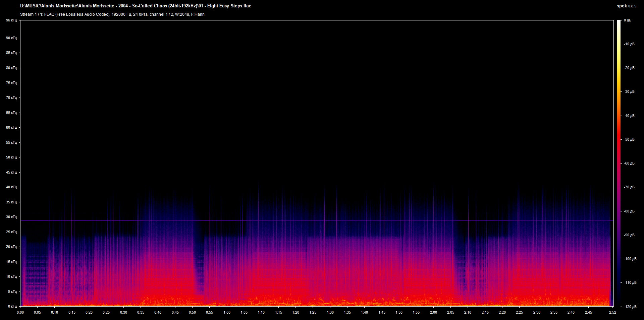Click the 0 дБ scale label
The height and width of the screenshot is (320, 644).
point(627,20)
